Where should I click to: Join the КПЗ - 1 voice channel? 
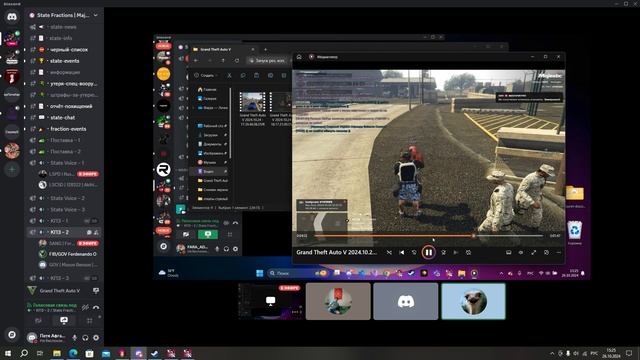63,221
